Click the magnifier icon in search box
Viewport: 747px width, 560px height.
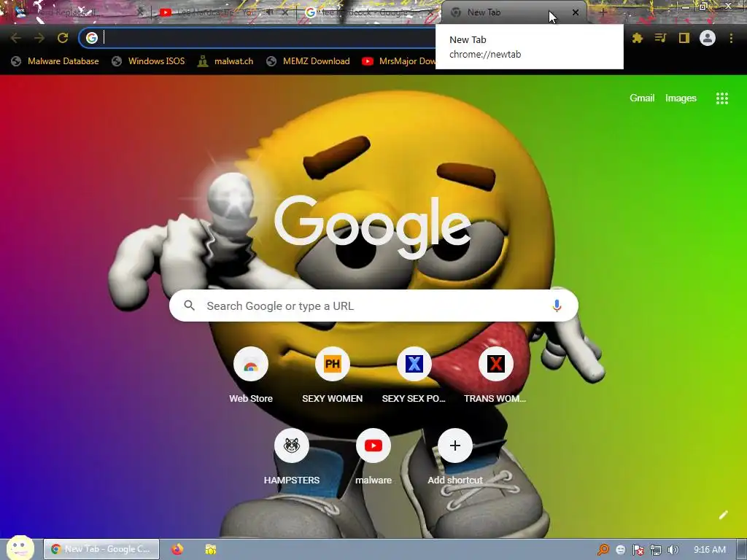coord(189,306)
